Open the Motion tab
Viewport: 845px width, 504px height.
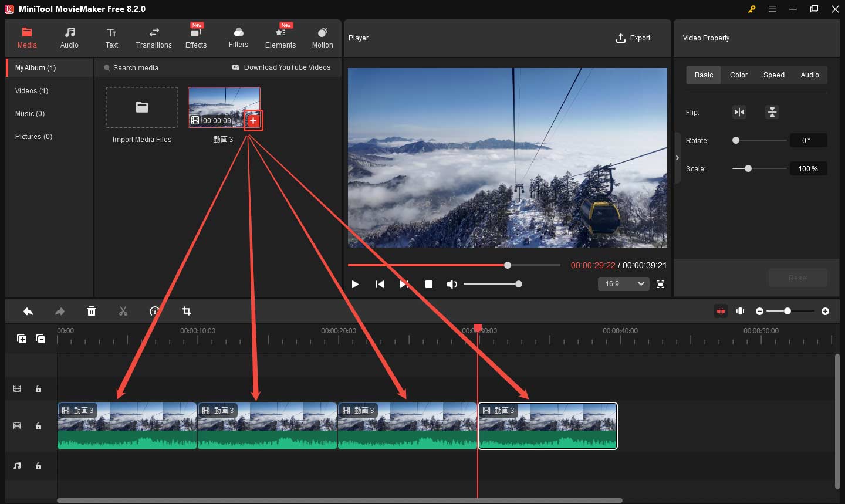pos(322,38)
